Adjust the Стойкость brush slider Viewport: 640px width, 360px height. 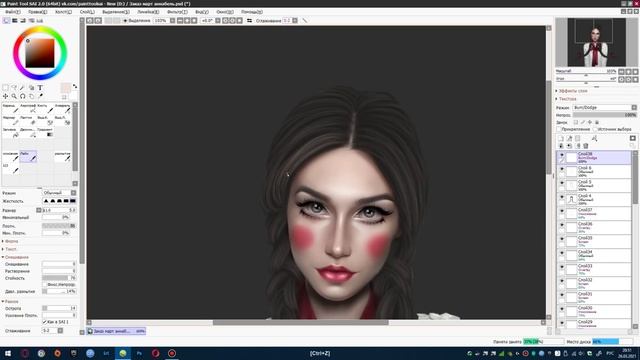(59, 278)
